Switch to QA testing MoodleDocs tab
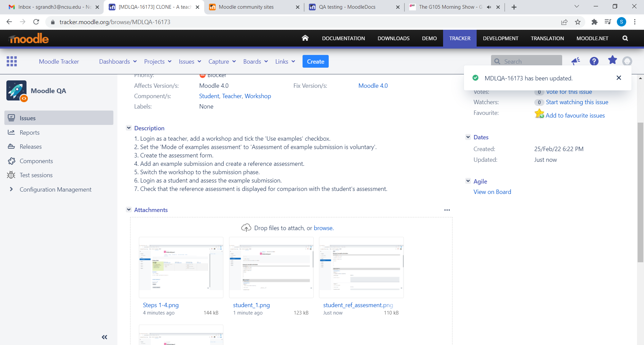This screenshot has height=345, width=644. click(x=354, y=7)
